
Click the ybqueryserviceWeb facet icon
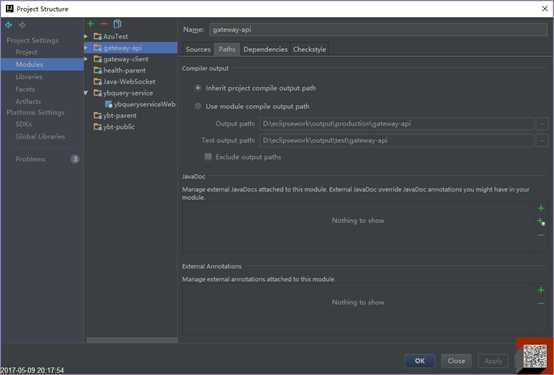pos(108,104)
